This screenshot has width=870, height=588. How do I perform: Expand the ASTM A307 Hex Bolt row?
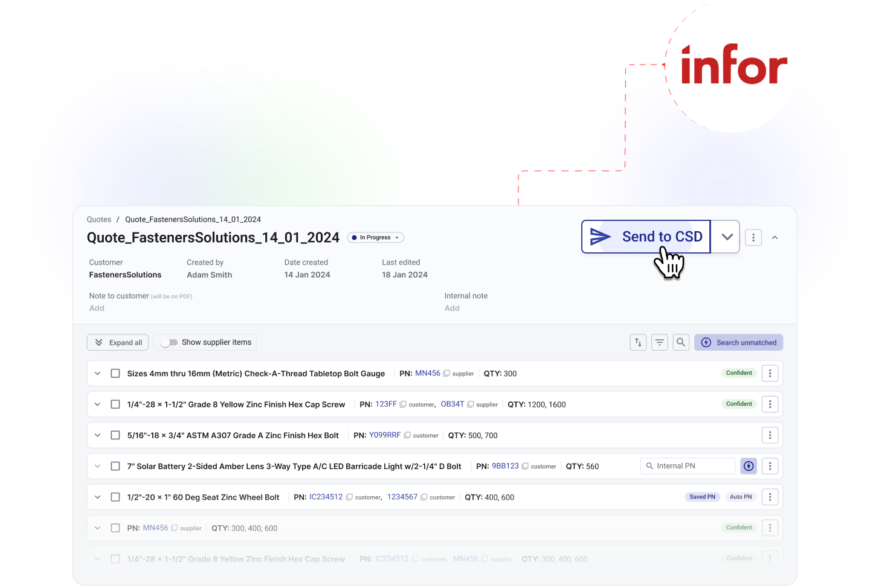coord(97,435)
